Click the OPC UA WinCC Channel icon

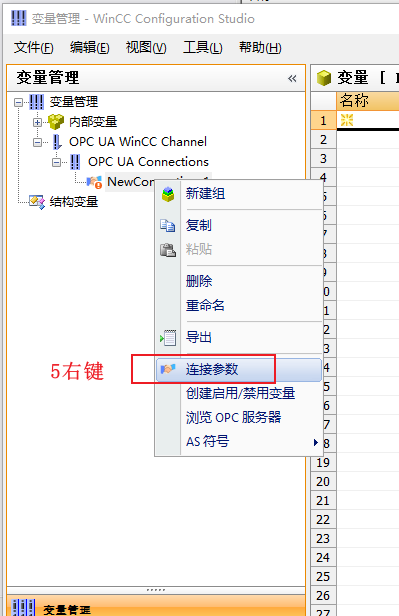click(x=57, y=142)
